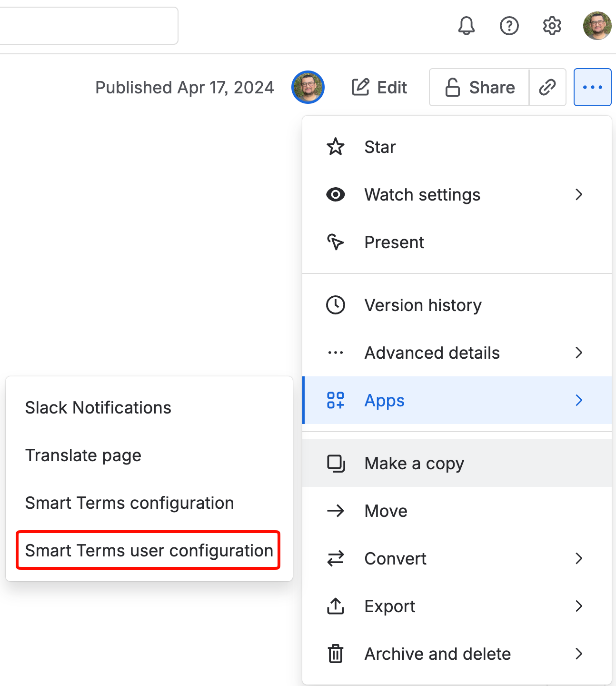Select Slack Notifications option
616x686 pixels.
click(98, 408)
